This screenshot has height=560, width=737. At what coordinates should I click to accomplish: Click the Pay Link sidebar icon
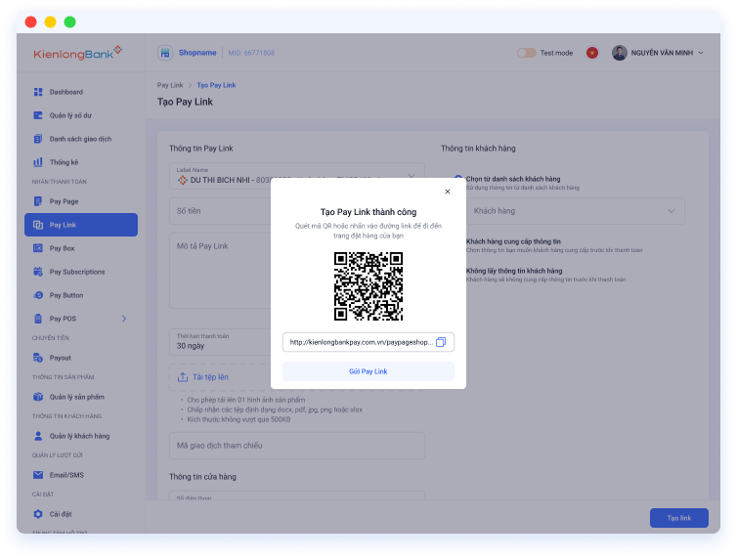(38, 225)
